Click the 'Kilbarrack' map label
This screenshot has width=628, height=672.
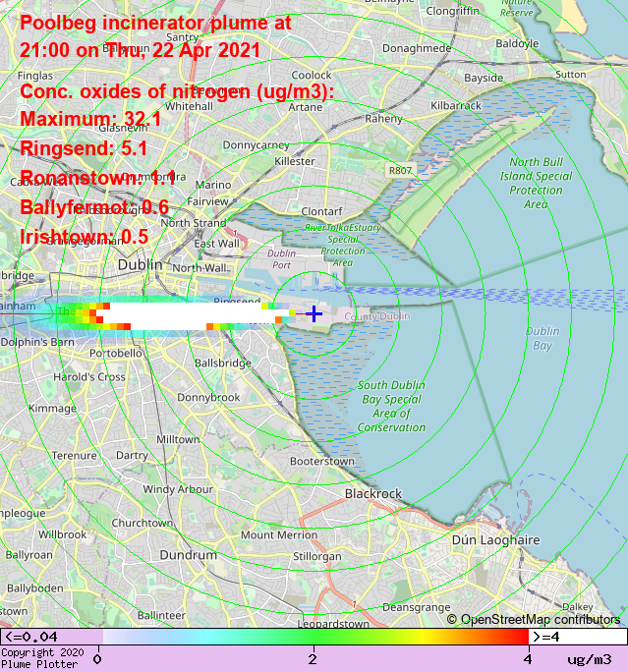click(456, 105)
